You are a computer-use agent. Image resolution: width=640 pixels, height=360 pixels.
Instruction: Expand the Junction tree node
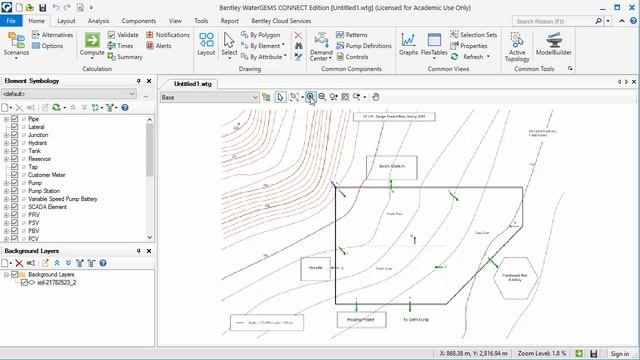click(6, 135)
